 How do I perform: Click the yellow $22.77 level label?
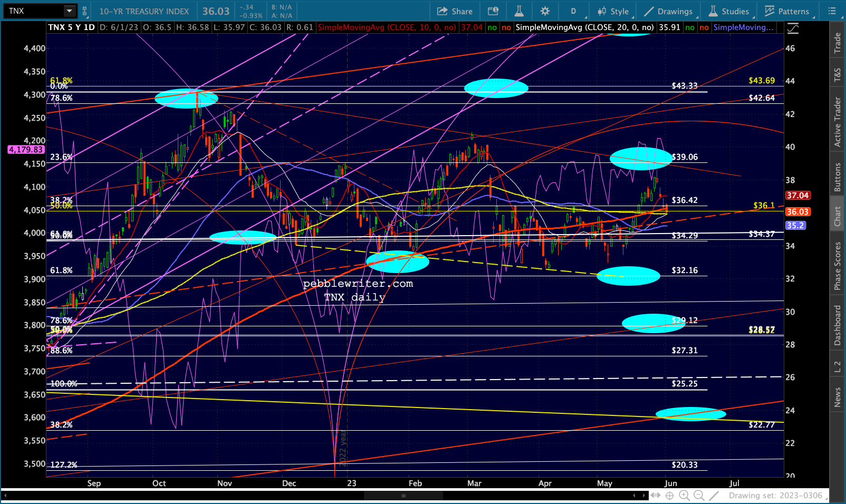(x=762, y=425)
